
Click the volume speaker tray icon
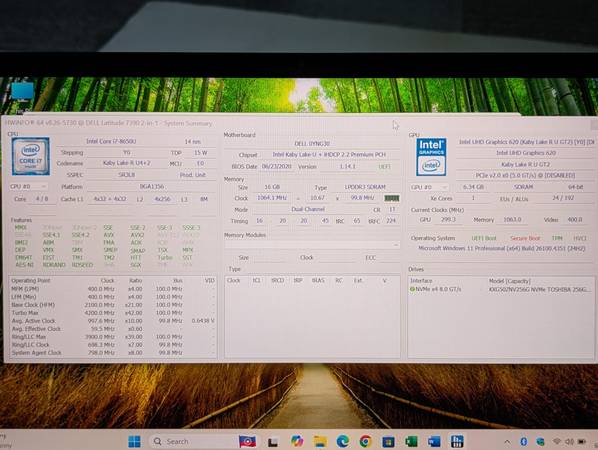click(x=569, y=442)
